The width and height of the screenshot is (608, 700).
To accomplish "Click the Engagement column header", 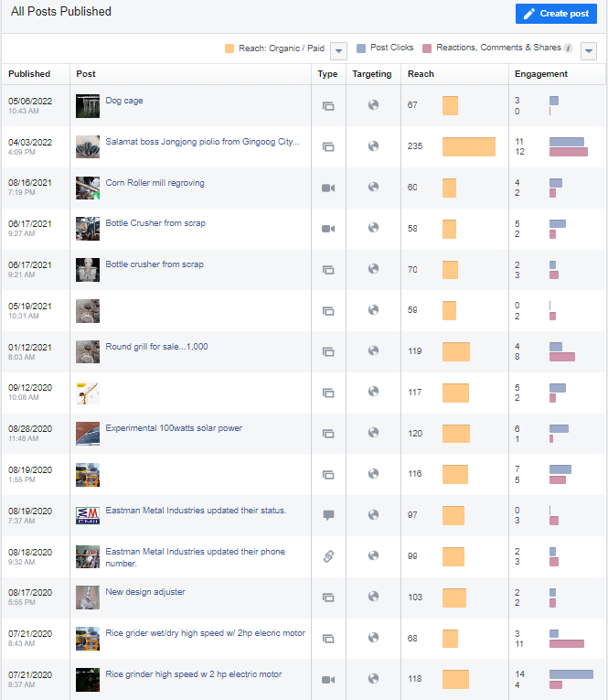I will click(541, 74).
